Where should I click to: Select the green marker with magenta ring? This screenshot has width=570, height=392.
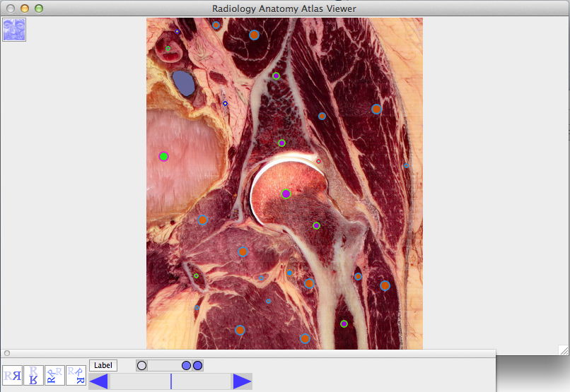click(163, 156)
